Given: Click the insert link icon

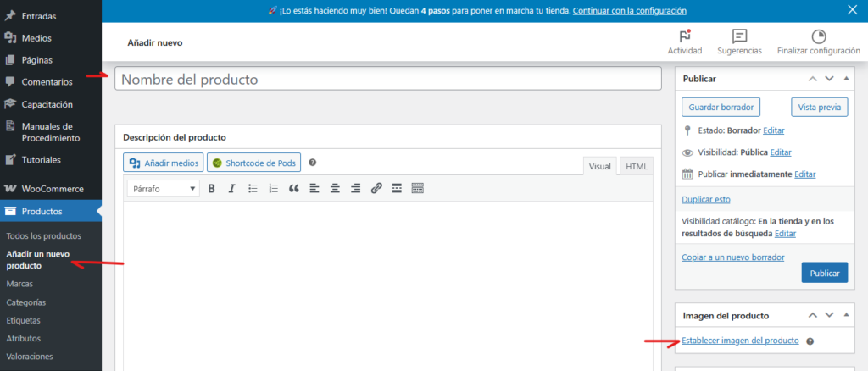Looking at the screenshot, I should click(376, 188).
